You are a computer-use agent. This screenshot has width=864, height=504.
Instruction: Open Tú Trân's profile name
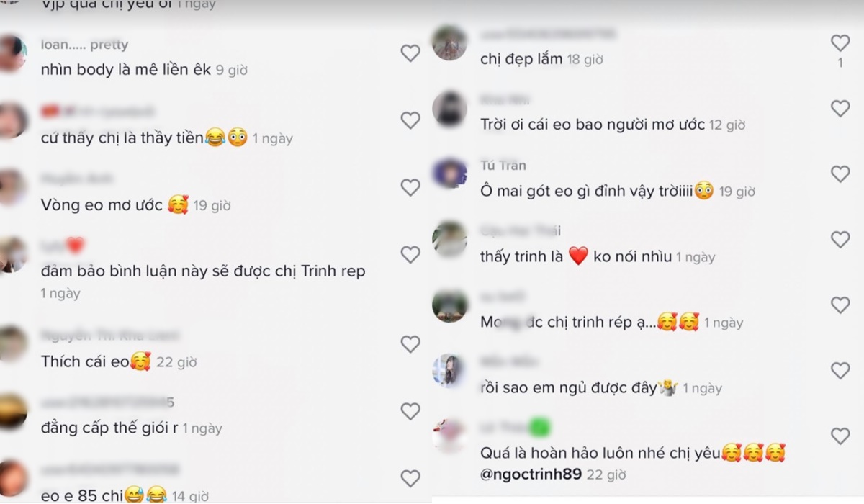click(x=503, y=166)
